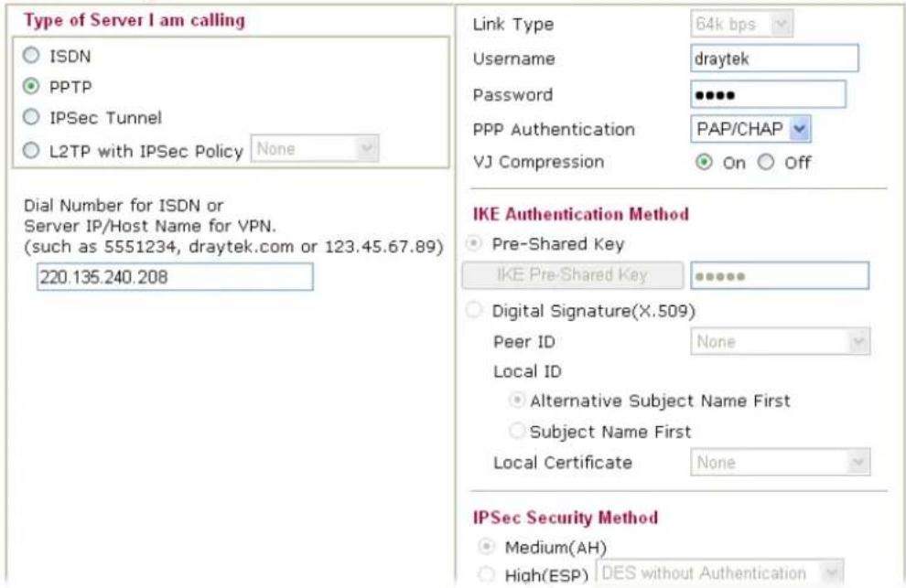Image resolution: width=906 pixels, height=588 pixels.
Task: Click the IKE Pre-Shared Key button
Action: (573, 275)
